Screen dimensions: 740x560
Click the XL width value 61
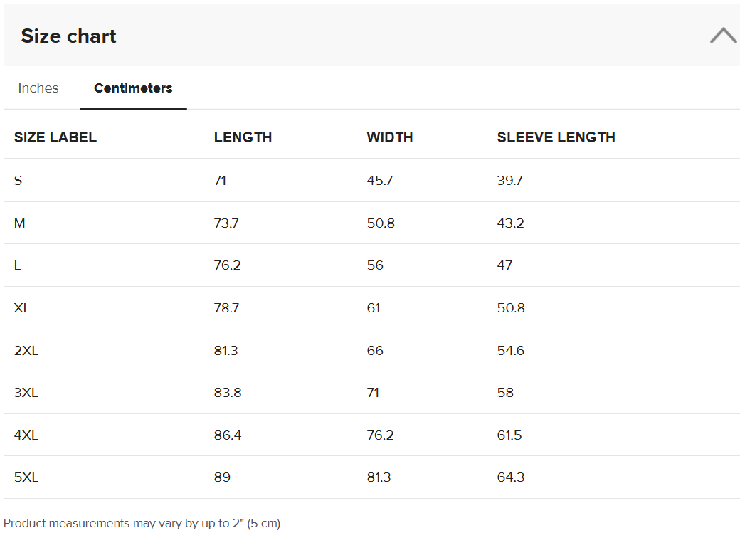374,308
